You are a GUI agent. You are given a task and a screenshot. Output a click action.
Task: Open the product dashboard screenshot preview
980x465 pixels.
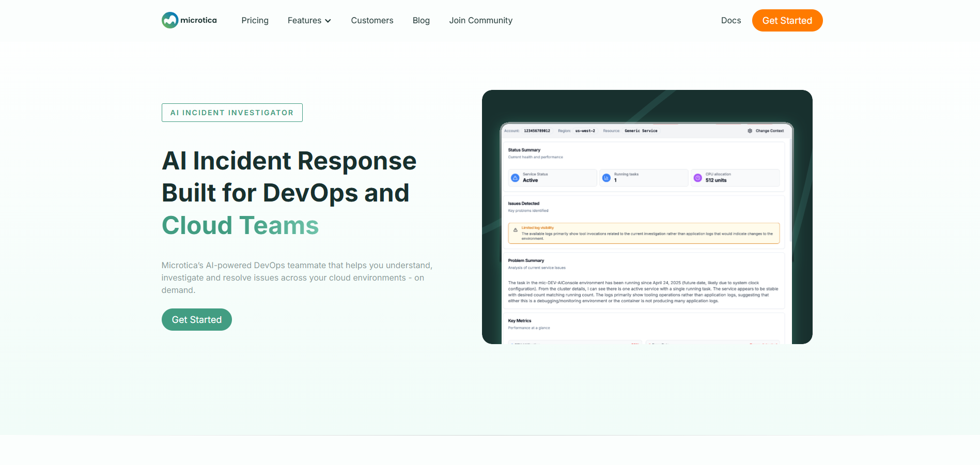tap(647, 217)
